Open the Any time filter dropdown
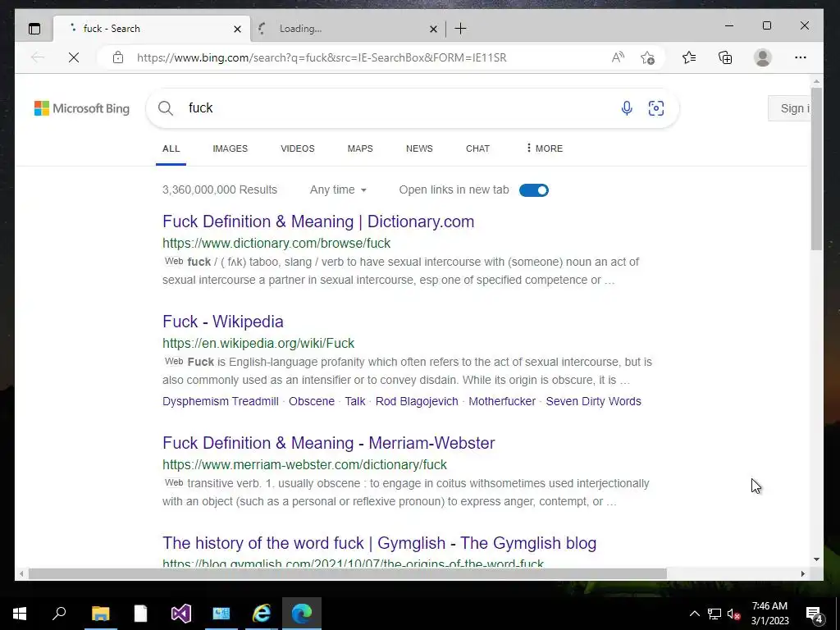This screenshot has height=630, width=840. tap(338, 190)
